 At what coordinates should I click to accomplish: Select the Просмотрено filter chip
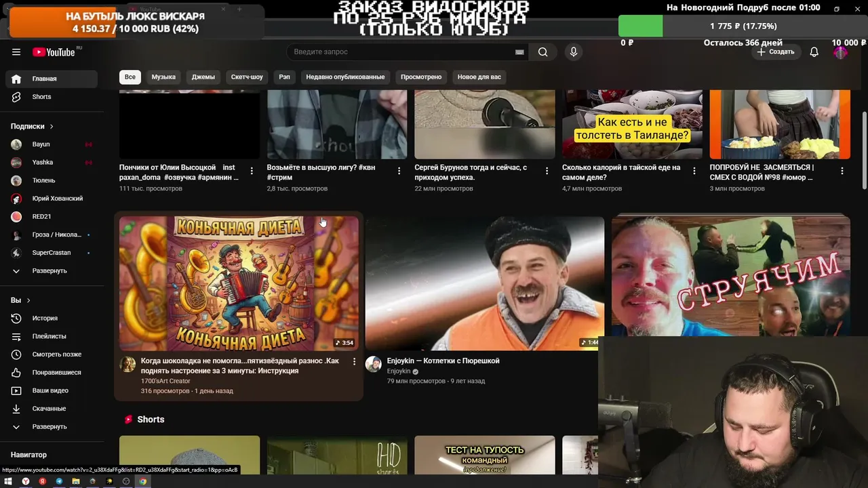tap(421, 77)
